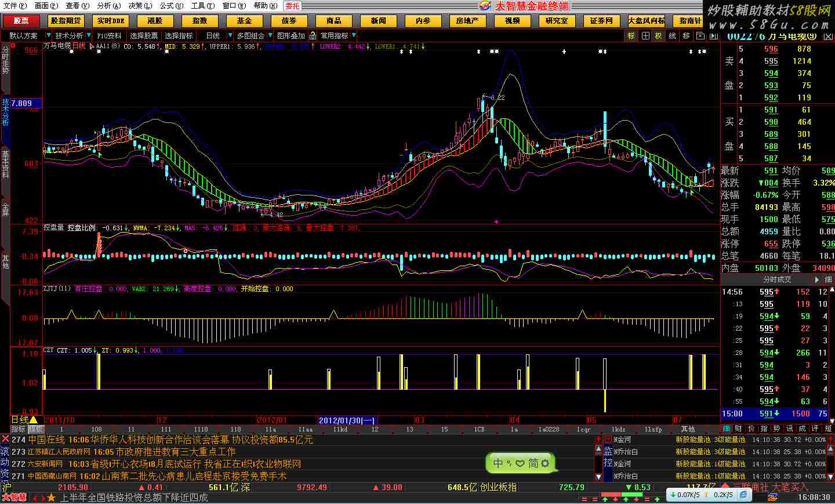
Task: Select the 线 line drawing tool
Action: tap(672, 36)
